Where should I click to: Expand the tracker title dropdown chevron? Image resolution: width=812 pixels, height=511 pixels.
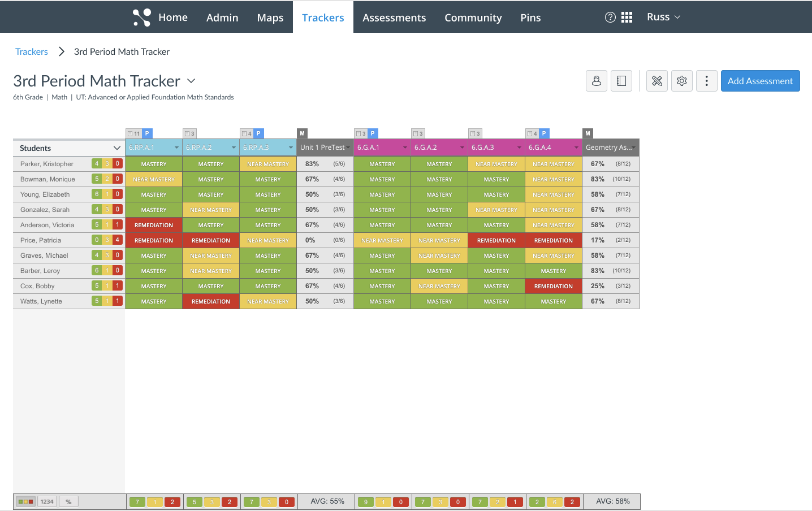[x=191, y=81]
